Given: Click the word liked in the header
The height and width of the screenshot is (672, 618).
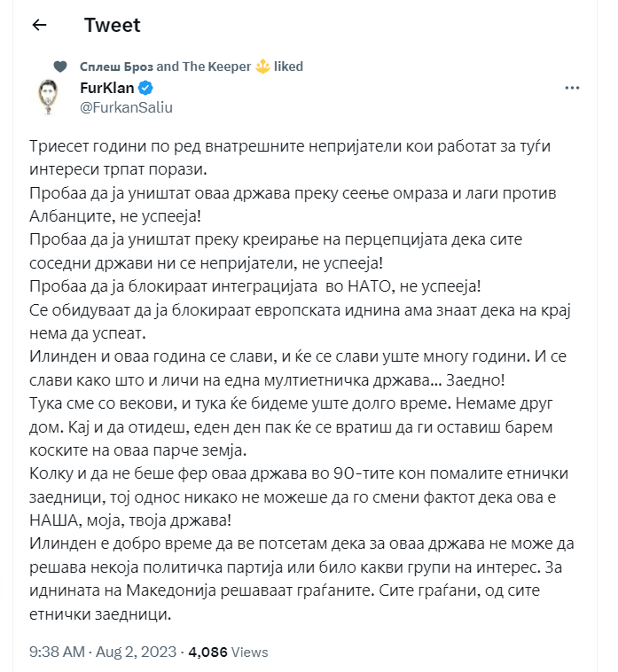Looking at the screenshot, I should pyautogui.click(x=288, y=66).
